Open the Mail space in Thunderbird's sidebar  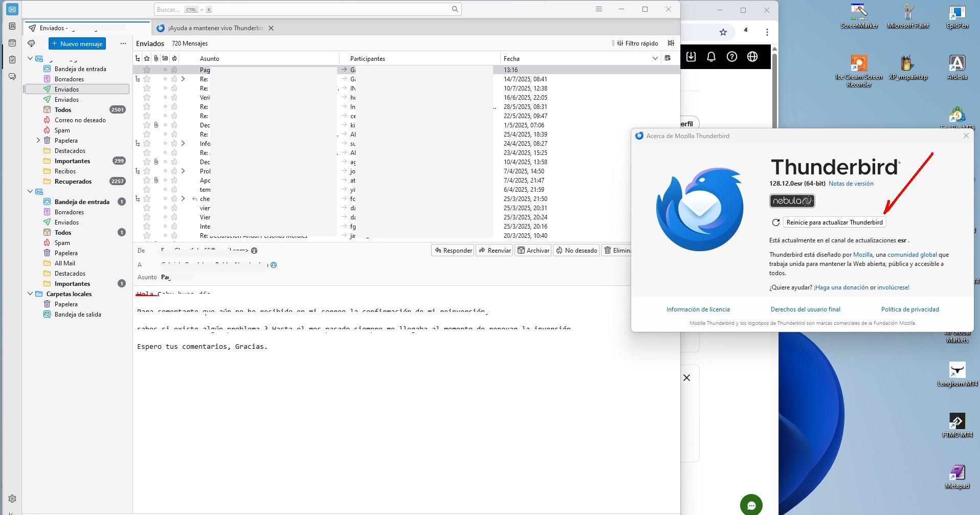12,9
